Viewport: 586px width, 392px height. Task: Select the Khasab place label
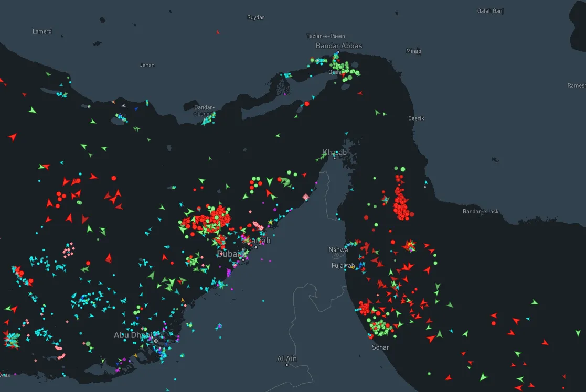335,152
